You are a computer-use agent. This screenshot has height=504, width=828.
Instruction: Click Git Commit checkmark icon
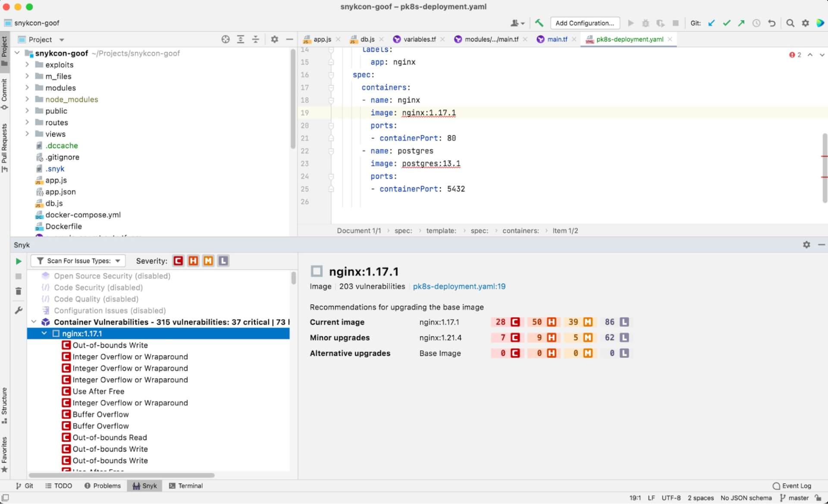(727, 23)
